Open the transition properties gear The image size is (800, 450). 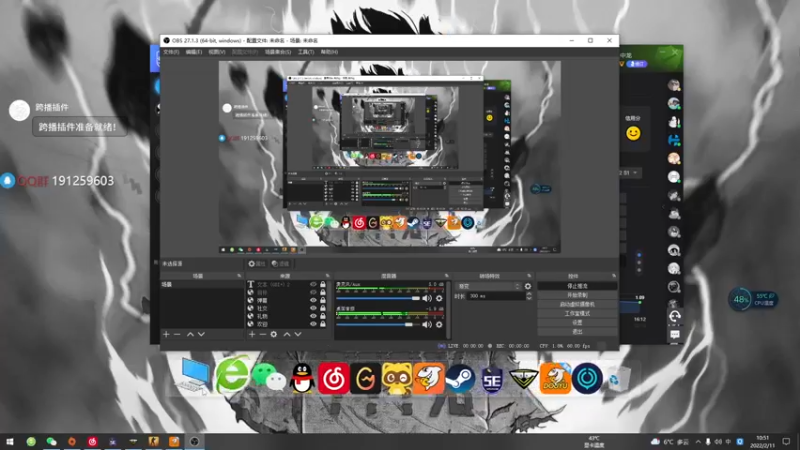coord(528,287)
